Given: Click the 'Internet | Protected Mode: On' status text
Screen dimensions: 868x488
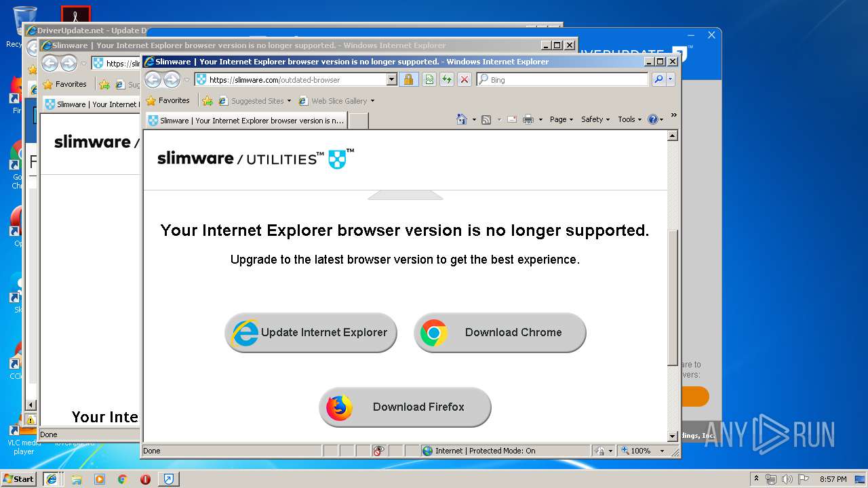Looking at the screenshot, I should coord(485,451).
